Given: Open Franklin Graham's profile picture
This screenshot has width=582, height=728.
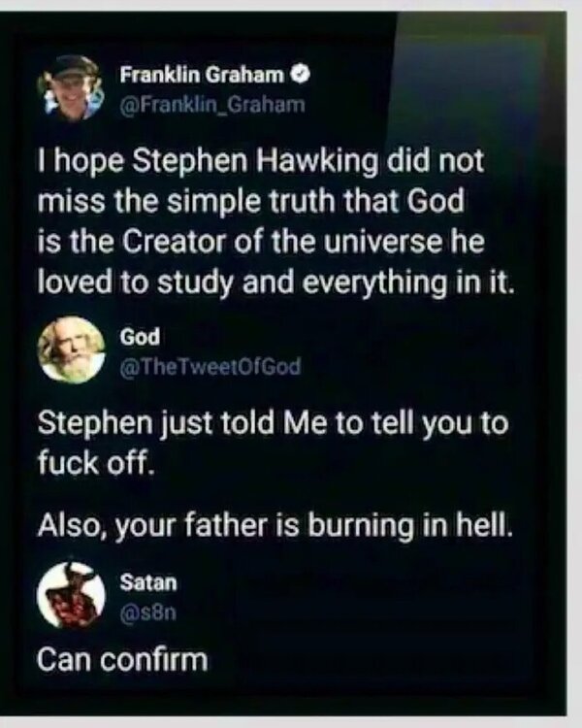Looking at the screenshot, I should [x=71, y=87].
